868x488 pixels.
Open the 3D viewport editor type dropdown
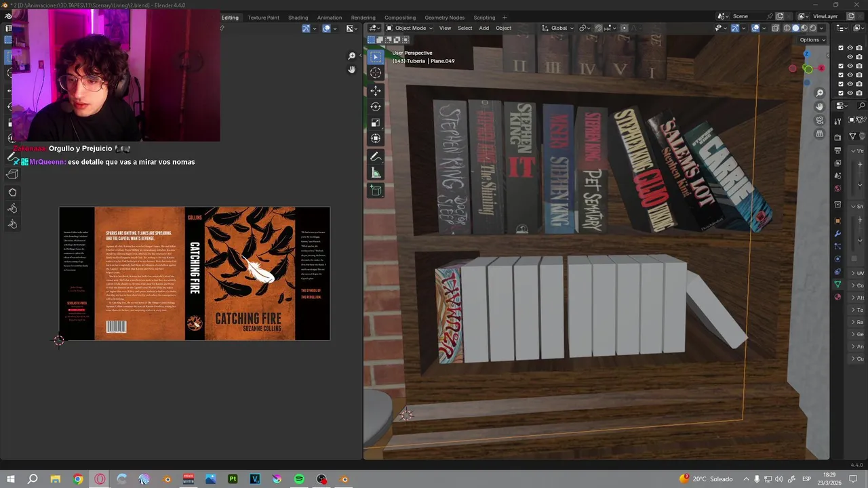pos(374,28)
